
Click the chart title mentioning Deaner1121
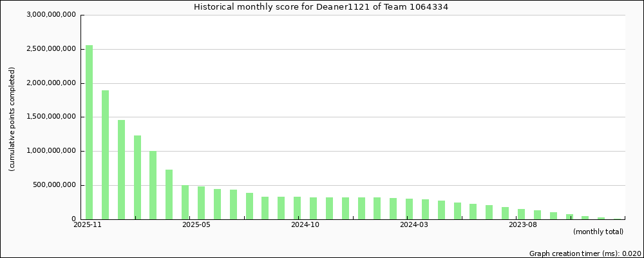[x=321, y=7]
